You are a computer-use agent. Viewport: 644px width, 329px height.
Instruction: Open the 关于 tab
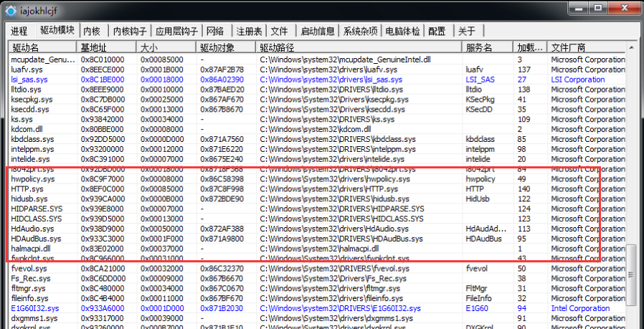[467, 31]
